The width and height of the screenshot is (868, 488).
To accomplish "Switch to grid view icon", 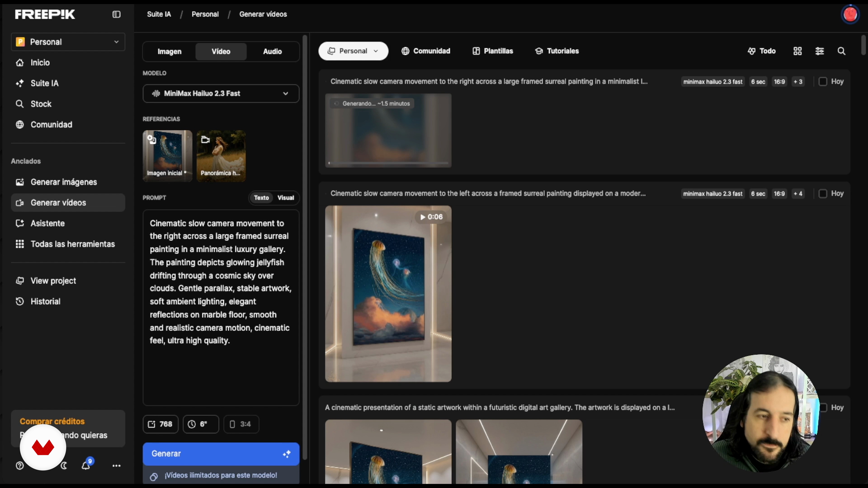I will coord(797,51).
